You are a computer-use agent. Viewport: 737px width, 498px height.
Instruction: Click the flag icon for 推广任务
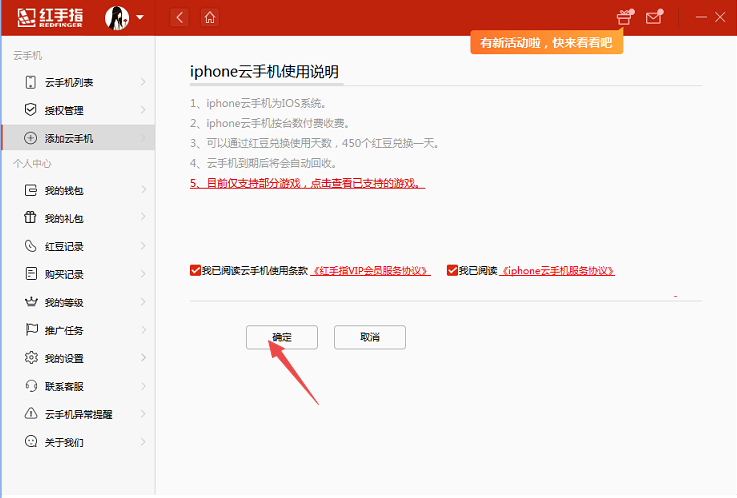point(31,330)
